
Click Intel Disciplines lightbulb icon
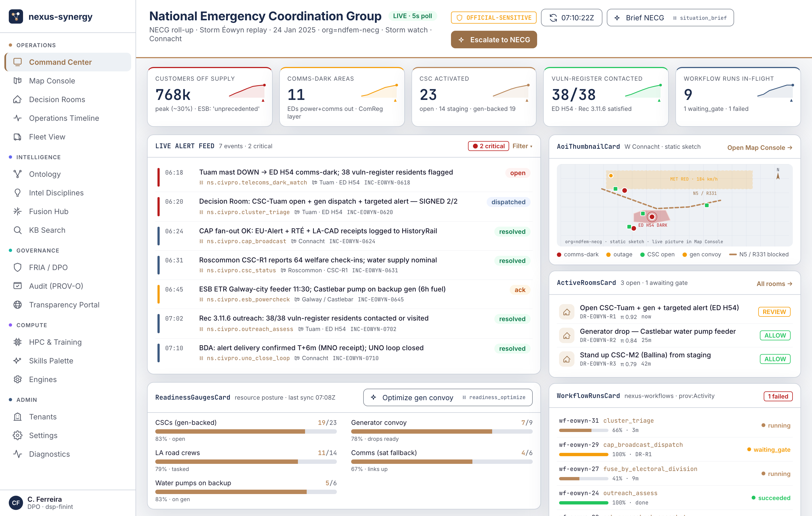(18, 193)
